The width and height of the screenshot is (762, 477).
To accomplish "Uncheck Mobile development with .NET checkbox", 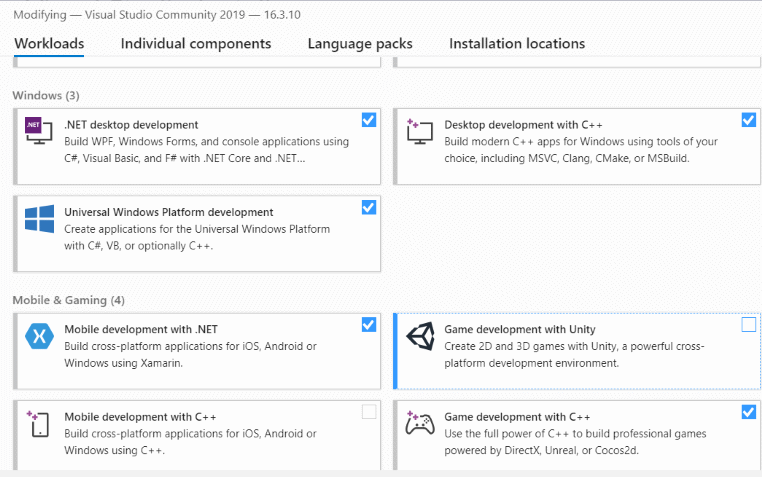I will point(369,324).
